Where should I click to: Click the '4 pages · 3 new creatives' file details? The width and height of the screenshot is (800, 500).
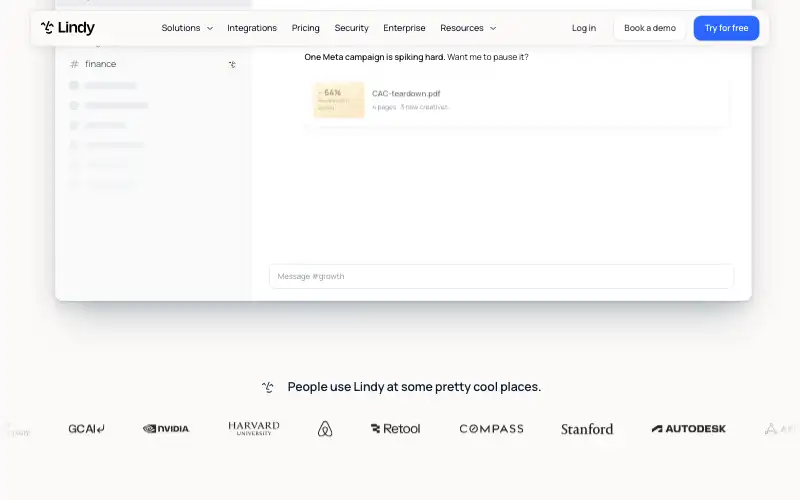pos(410,107)
